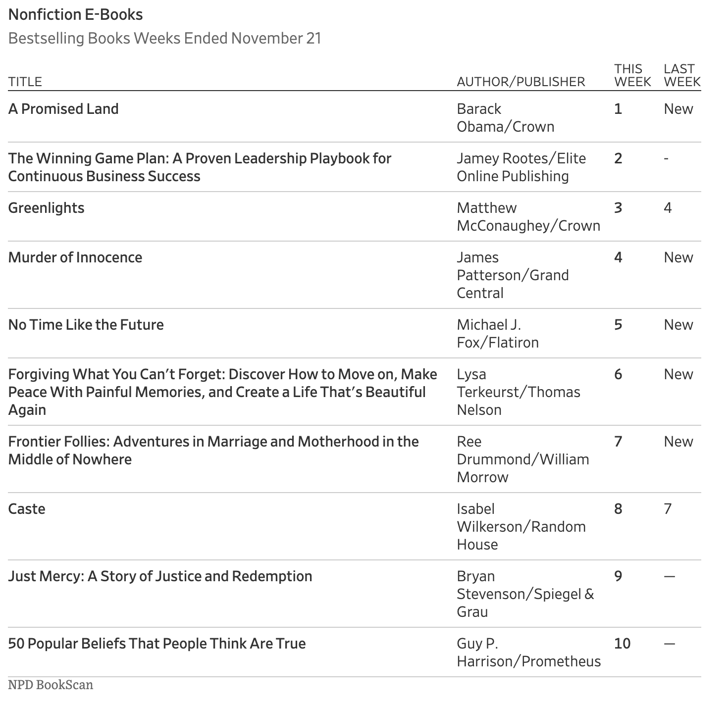Click the LAST WEEK column header
This screenshot has height=703, width=728.
click(x=682, y=75)
